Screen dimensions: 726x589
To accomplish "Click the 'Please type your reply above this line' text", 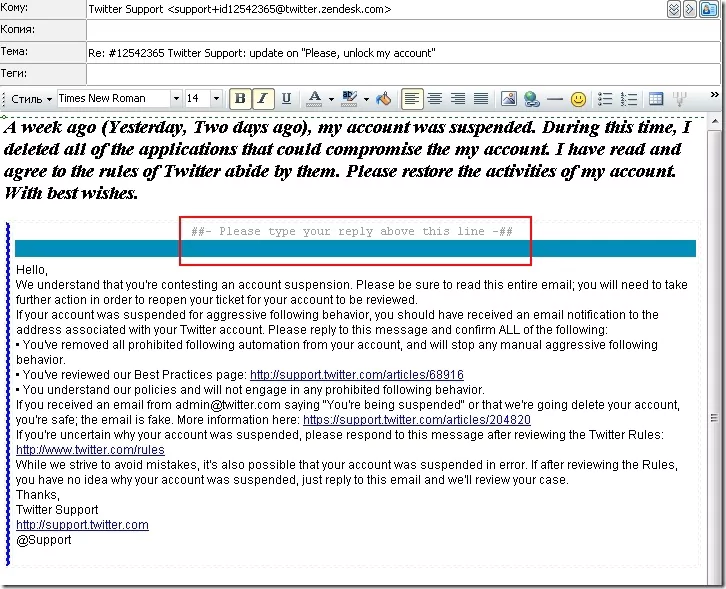I will tap(352, 231).
